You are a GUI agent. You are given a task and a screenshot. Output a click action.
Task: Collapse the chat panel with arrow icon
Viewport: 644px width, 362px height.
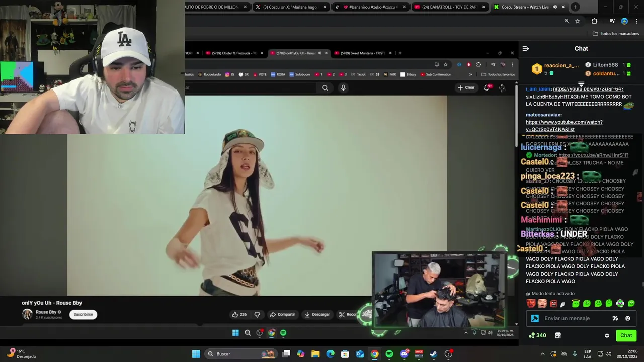pyautogui.click(x=526, y=49)
